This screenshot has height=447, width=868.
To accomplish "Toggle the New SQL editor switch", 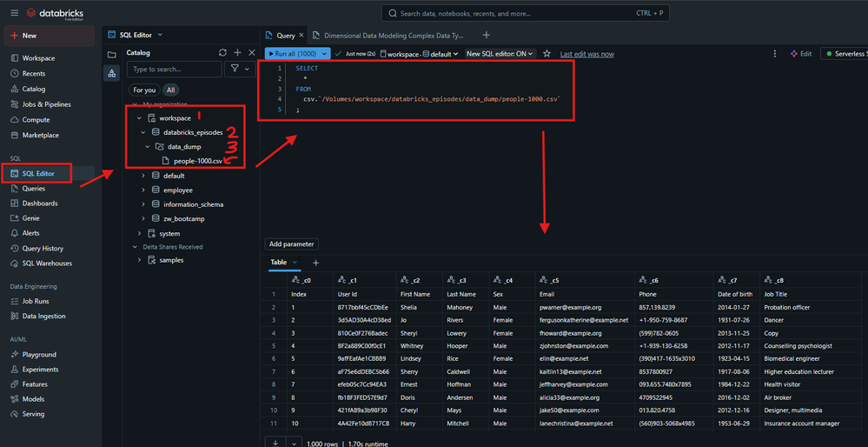I will click(x=500, y=54).
